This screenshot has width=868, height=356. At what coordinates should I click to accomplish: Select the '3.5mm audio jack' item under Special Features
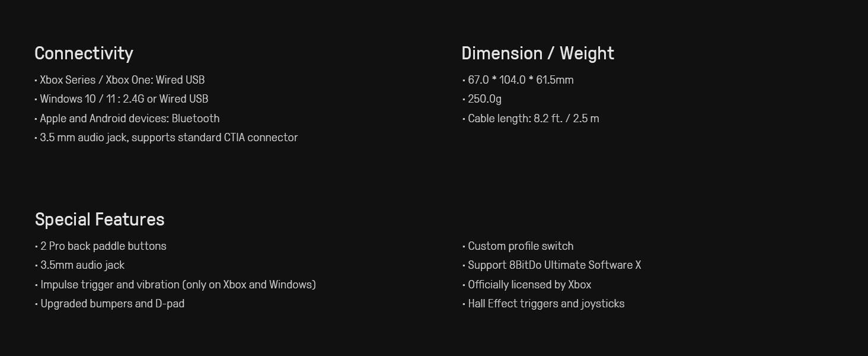[x=82, y=265]
